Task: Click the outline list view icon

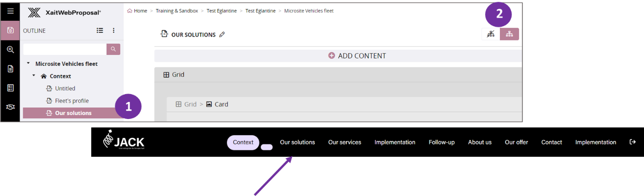Action: coord(100,30)
